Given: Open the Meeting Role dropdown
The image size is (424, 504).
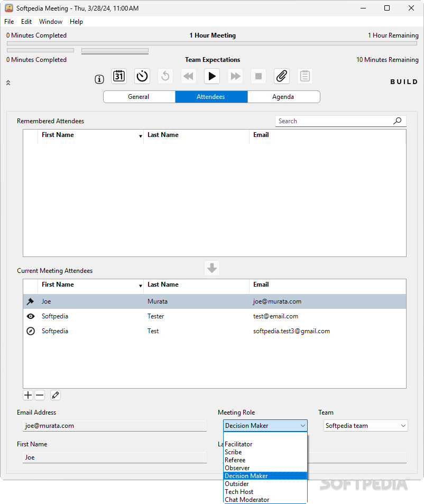Looking at the screenshot, I should point(265,426).
